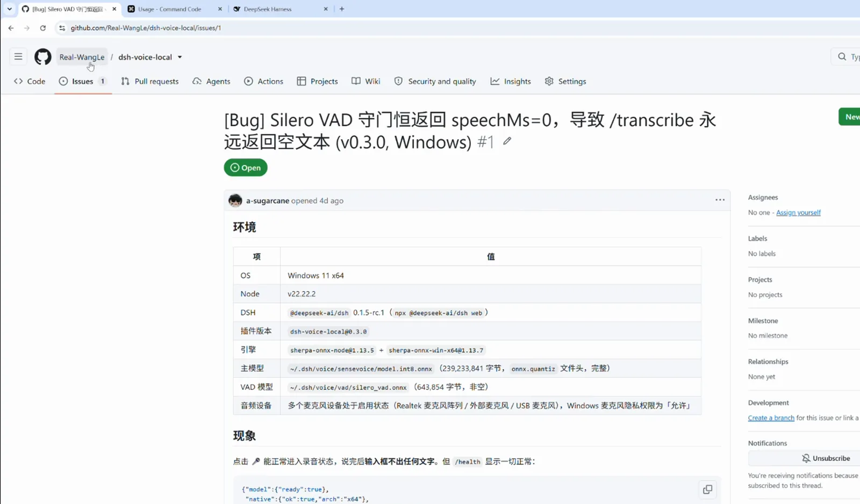Open the Pull requests tab
Viewport: 860px width, 504px height.
pos(150,81)
